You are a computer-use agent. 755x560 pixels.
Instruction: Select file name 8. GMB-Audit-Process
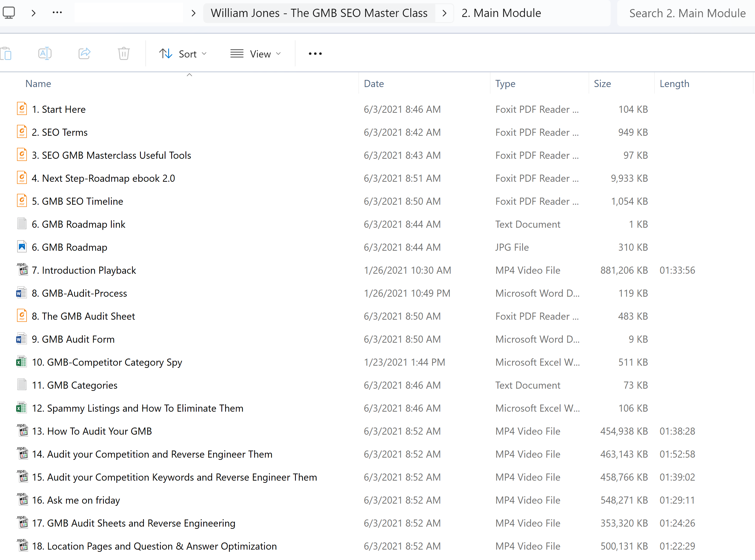(79, 293)
